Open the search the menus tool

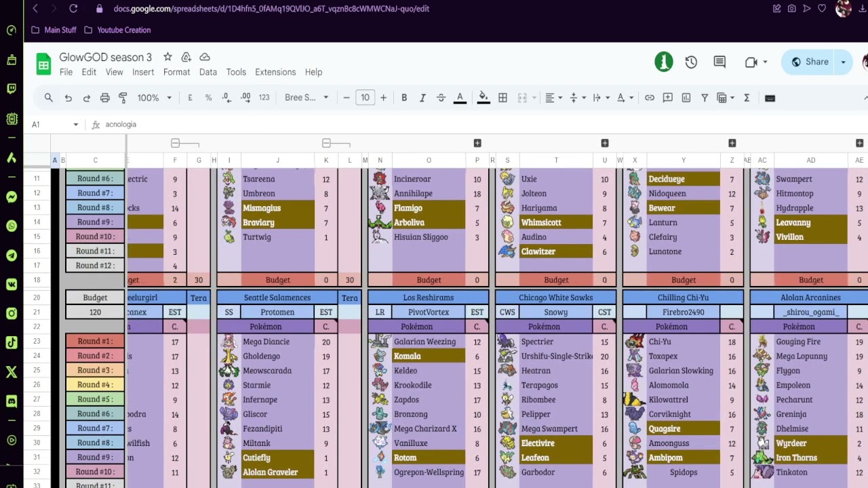pos(49,98)
